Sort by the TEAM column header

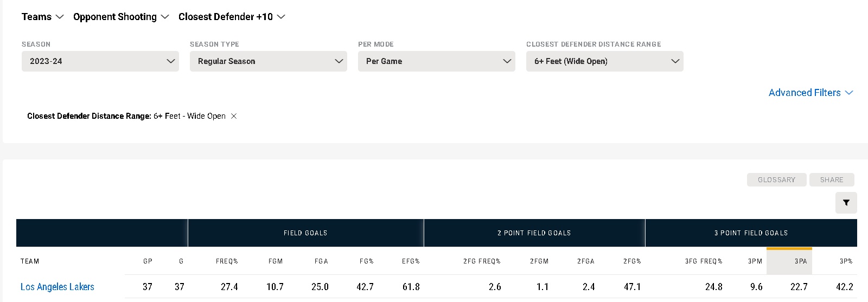(30, 261)
